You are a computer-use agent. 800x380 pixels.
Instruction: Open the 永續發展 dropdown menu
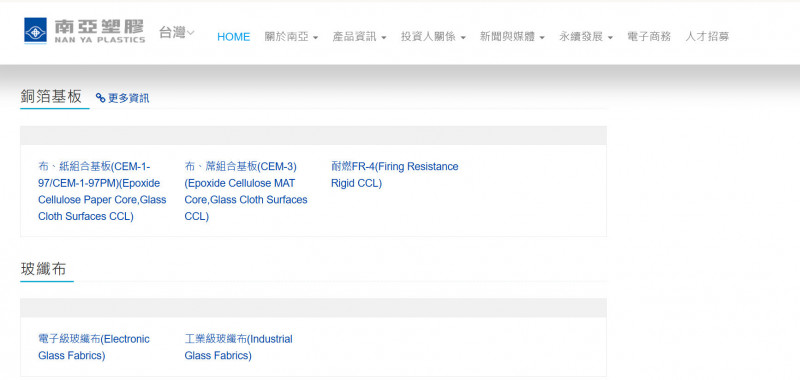pyautogui.click(x=586, y=37)
